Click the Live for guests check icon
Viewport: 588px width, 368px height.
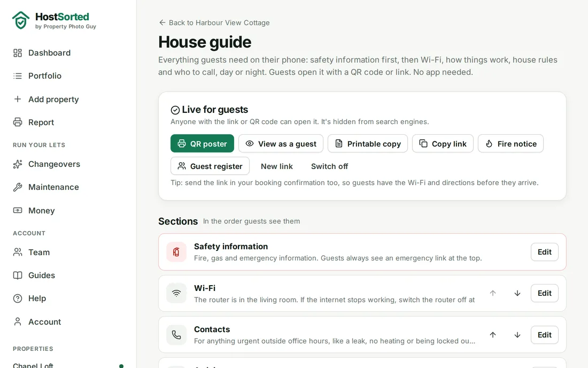point(175,110)
